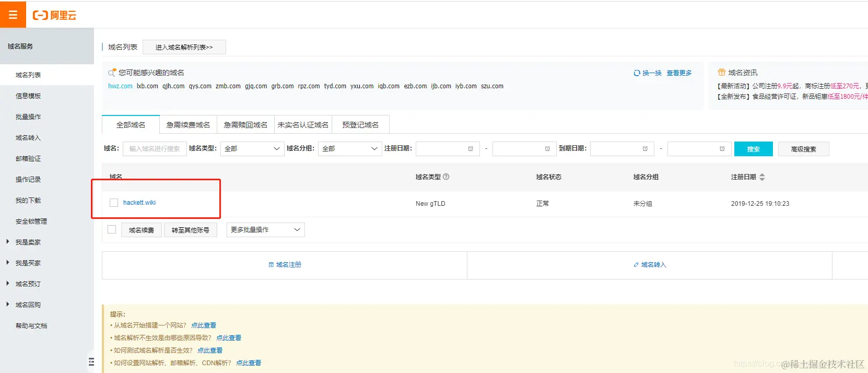
Task: Click 点此查看 for CDN解析 tip
Action: (x=249, y=363)
